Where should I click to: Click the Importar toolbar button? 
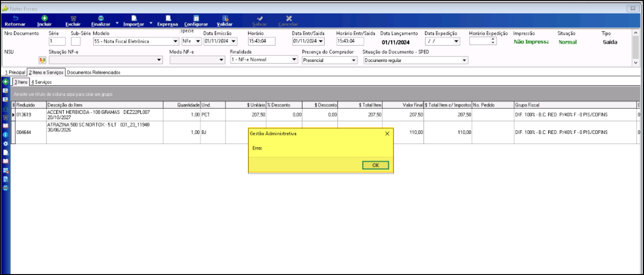(133, 21)
